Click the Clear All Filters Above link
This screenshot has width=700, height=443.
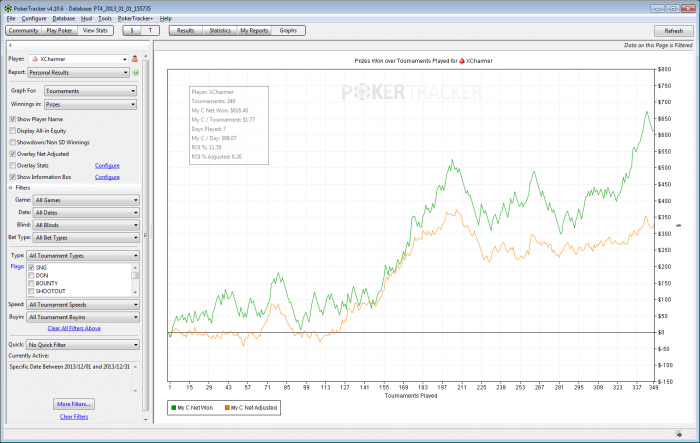74,328
